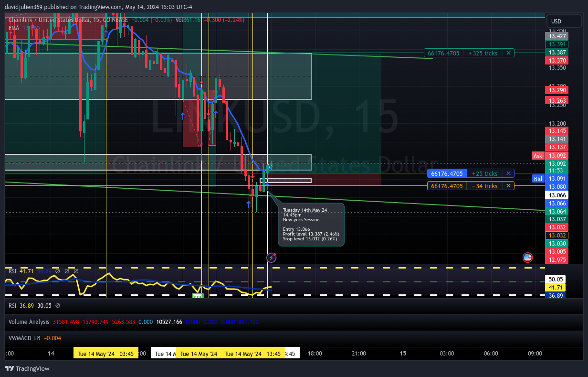The height and width of the screenshot is (377, 588).
Task: Select the orange 66176.4705 stop quantity label
Action: click(447, 186)
